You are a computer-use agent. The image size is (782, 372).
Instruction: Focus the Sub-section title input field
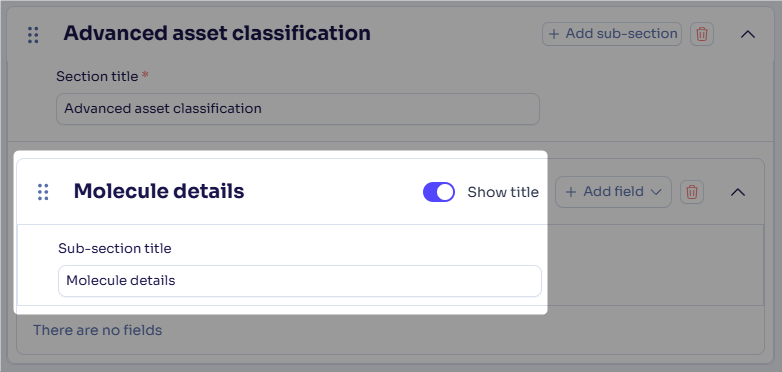(300, 281)
